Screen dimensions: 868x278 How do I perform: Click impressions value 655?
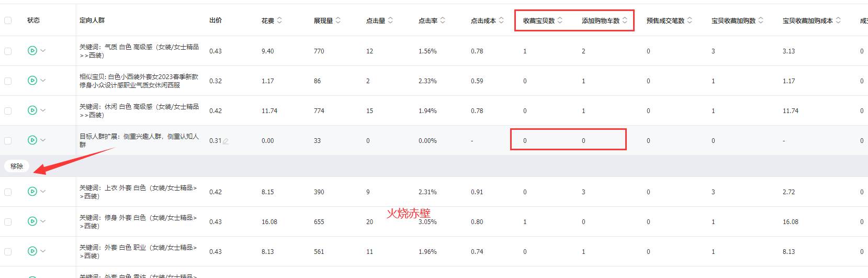pos(319,222)
